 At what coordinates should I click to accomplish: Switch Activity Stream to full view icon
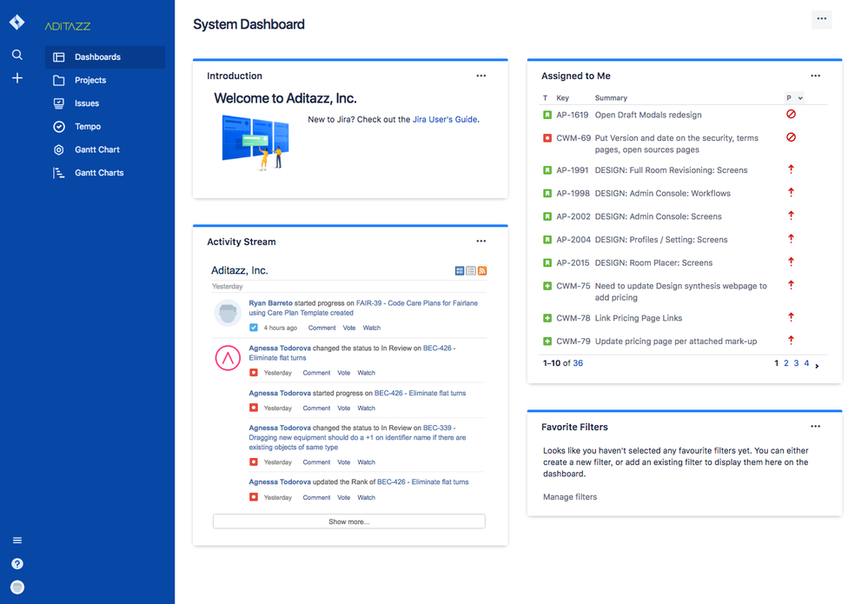click(x=460, y=271)
